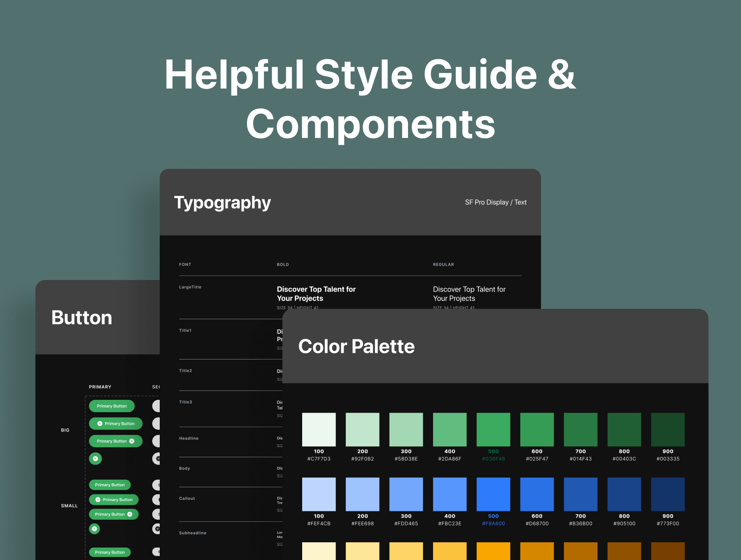Image resolution: width=741 pixels, height=560 pixels.
Task: Click the Typography panel heading
Action: tap(222, 203)
